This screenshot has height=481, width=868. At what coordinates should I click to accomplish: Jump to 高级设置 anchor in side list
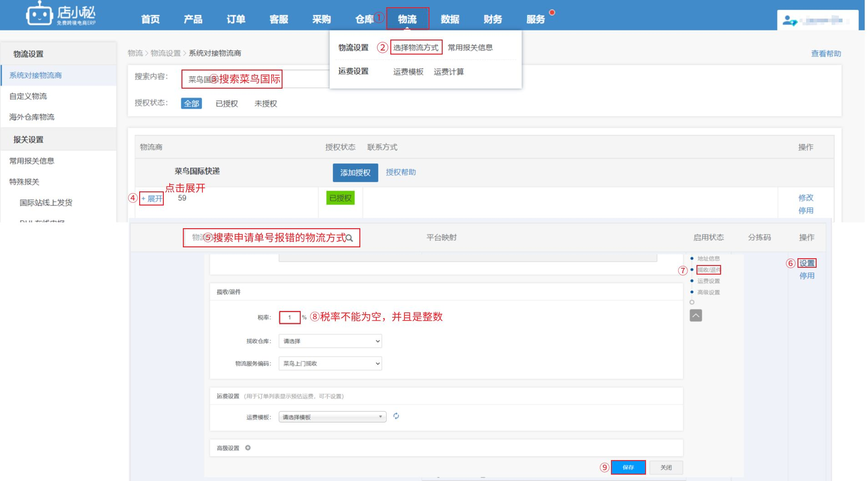708,292
